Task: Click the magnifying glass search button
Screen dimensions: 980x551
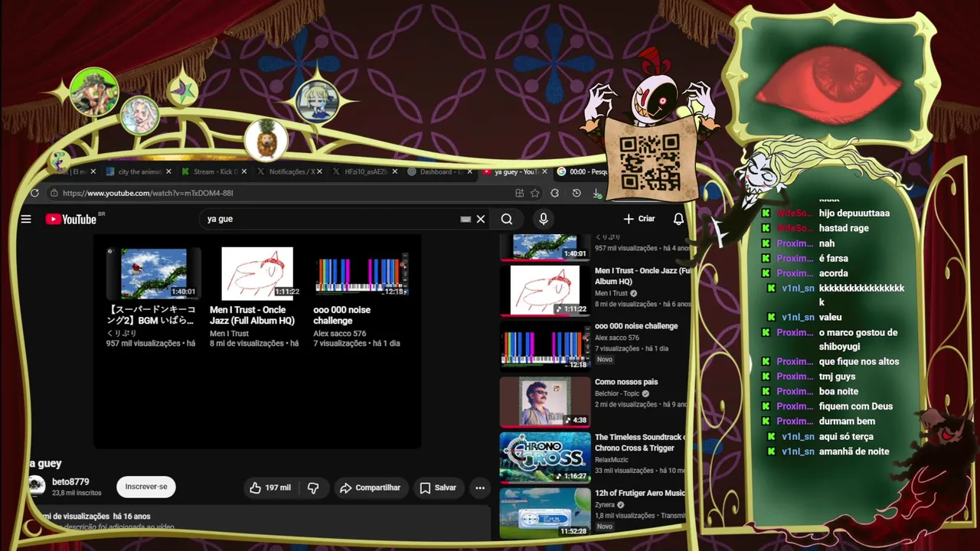Action: tap(507, 219)
